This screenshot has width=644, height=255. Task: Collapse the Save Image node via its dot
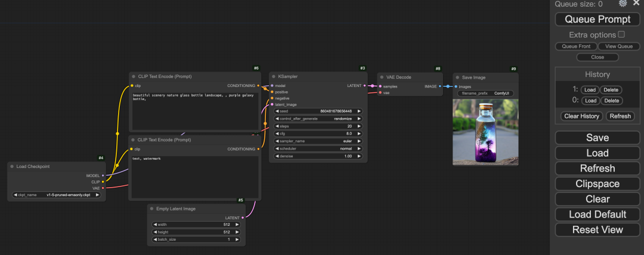[457, 77]
